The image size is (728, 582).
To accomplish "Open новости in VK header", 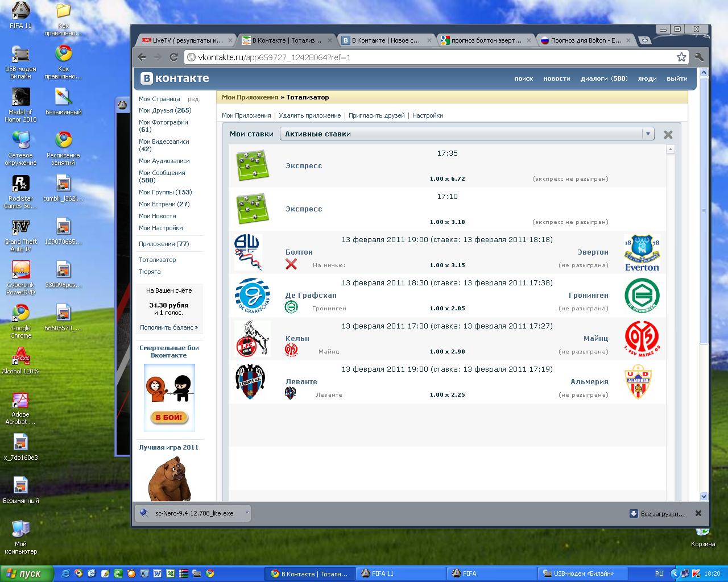I will click(556, 79).
